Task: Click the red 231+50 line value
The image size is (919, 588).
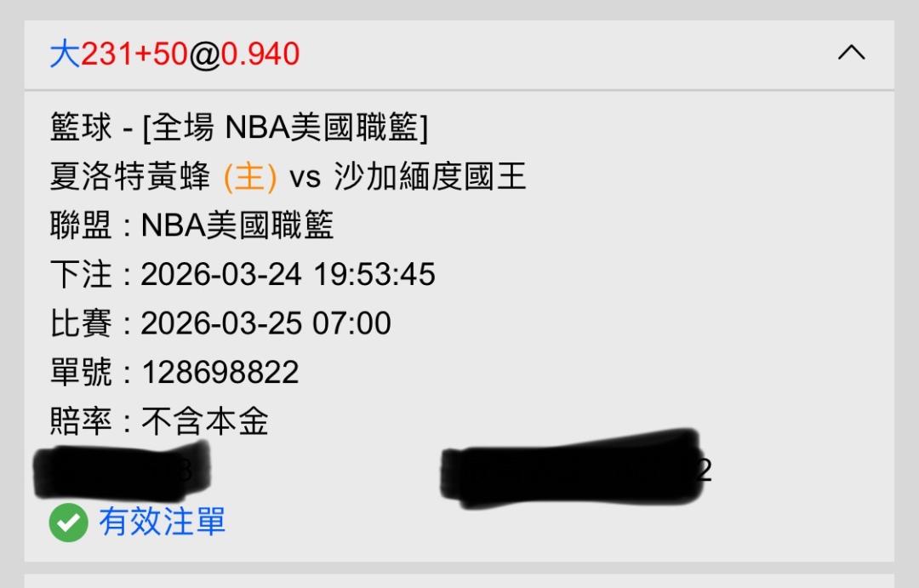Action: tap(134, 54)
